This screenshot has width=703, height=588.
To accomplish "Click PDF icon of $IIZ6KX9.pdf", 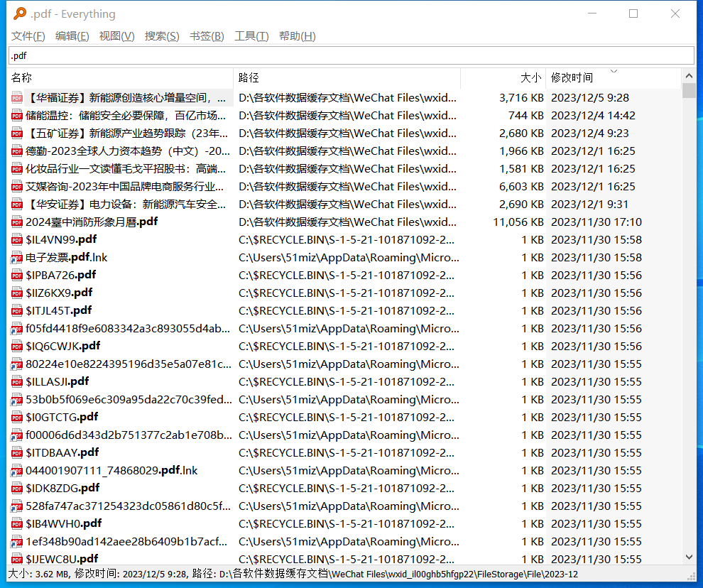I will click(17, 293).
